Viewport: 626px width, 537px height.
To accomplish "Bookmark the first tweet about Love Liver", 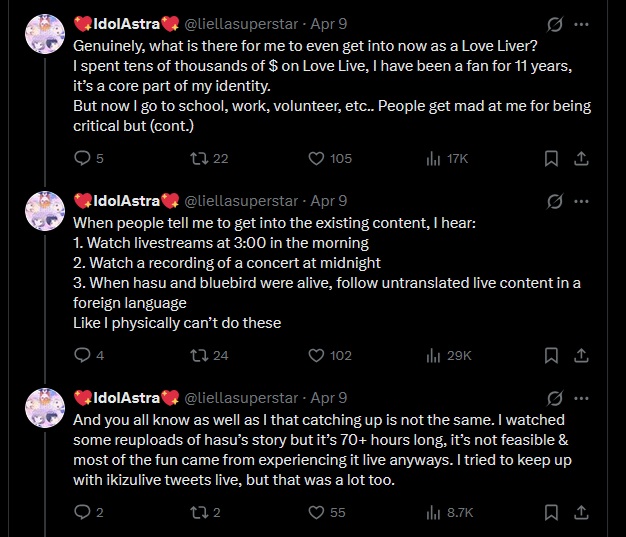I will [x=551, y=159].
